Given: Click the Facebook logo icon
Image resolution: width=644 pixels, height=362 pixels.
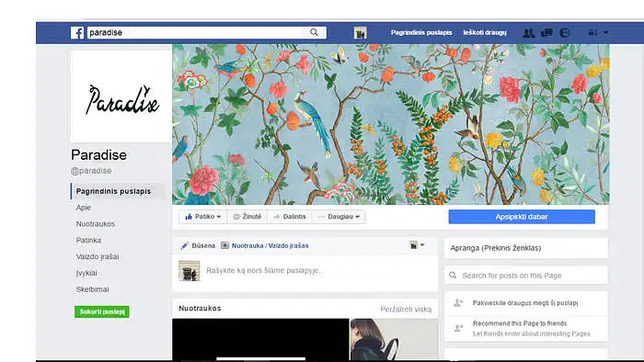Looking at the screenshot, I should 77,32.
